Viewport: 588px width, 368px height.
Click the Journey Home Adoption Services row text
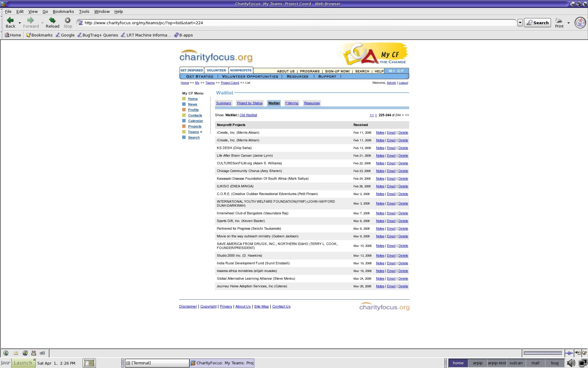point(252,286)
